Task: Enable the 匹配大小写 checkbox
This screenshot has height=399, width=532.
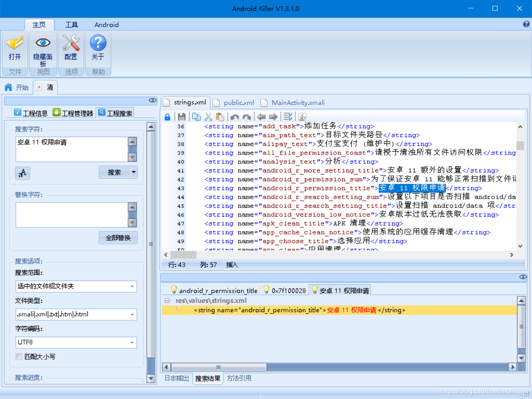Action: pos(19,357)
